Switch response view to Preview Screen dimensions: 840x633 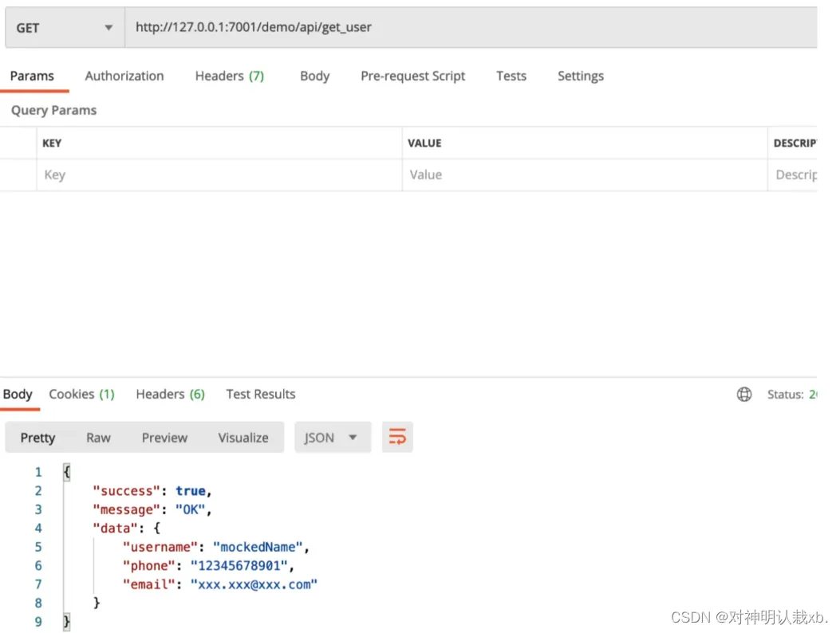pos(164,438)
